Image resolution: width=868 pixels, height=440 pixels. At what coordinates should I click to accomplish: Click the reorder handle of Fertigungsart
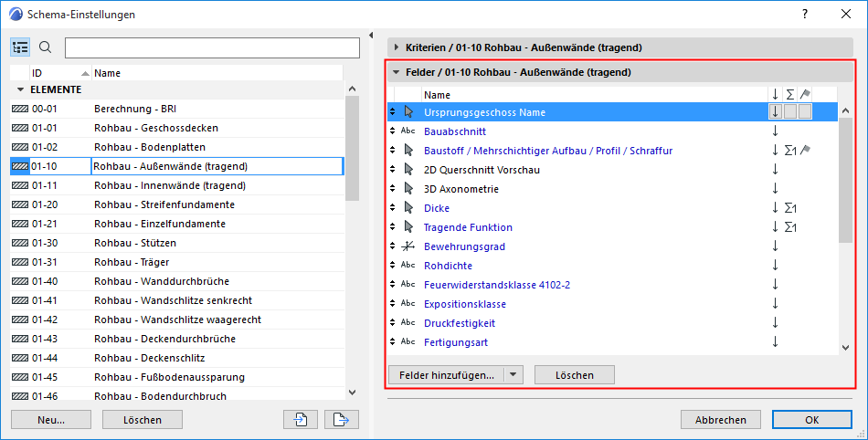[x=393, y=341]
